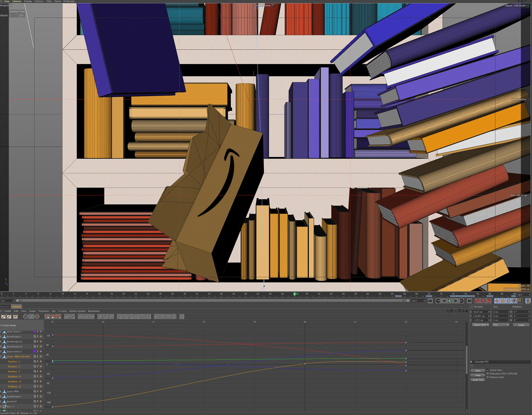The image size is (532, 415).
Task: Click the delete key icon in timeline toolbar
Action: tap(59, 317)
